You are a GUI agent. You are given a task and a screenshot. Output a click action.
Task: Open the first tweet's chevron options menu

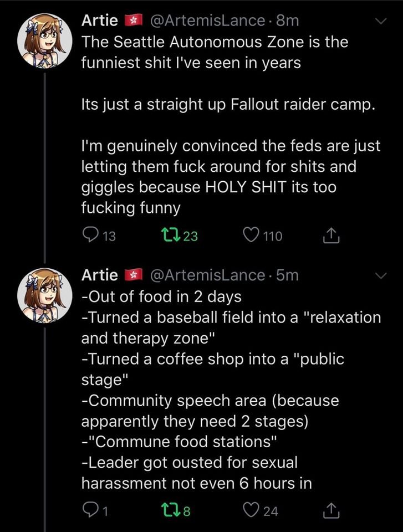point(380,21)
